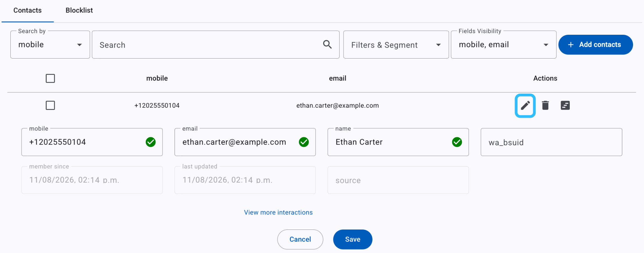The height and width of the screenshot is (253, 644).
Task: Delete contact using the trash icon
Action: click(545, 106)
